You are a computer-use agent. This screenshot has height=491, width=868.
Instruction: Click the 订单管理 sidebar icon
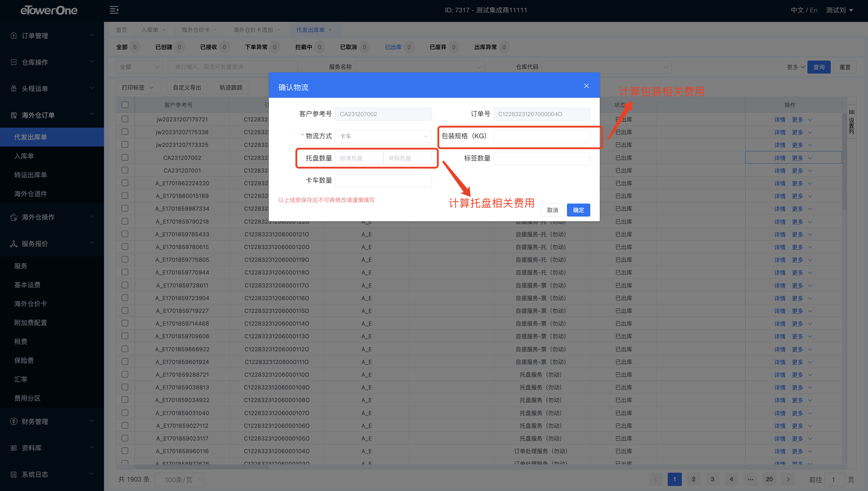click(x=14, y=35)
